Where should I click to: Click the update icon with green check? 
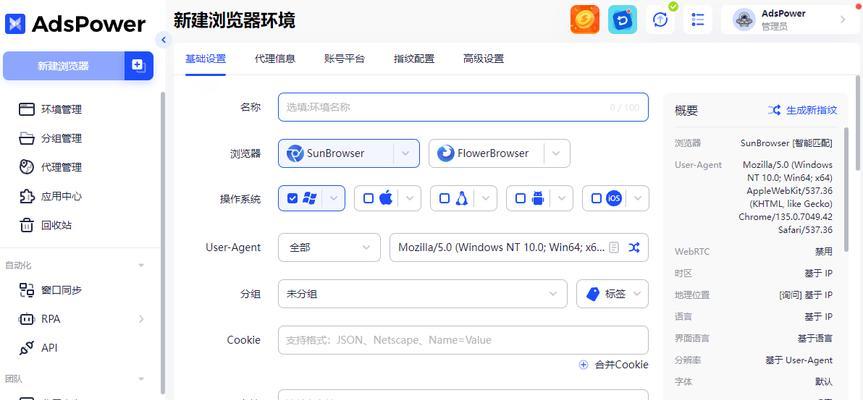click(x=660, y=20)
